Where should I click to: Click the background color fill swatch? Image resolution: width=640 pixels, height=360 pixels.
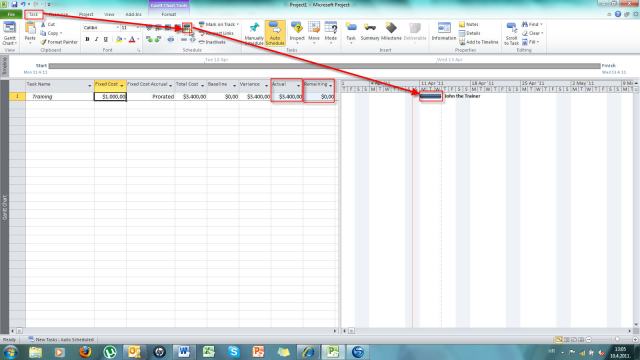point(119,39)
